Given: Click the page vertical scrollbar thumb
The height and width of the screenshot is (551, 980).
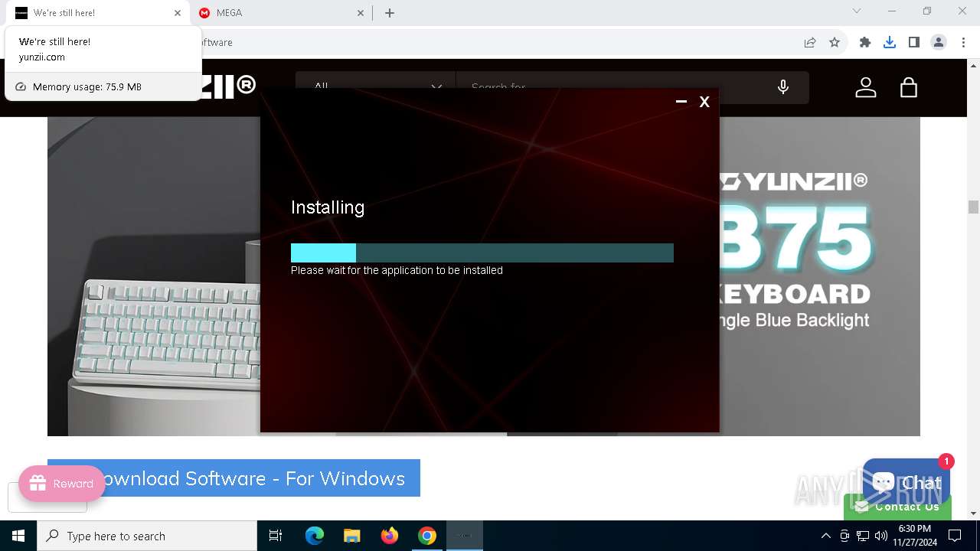Looking at the screenshot, I should click(973, 207).
